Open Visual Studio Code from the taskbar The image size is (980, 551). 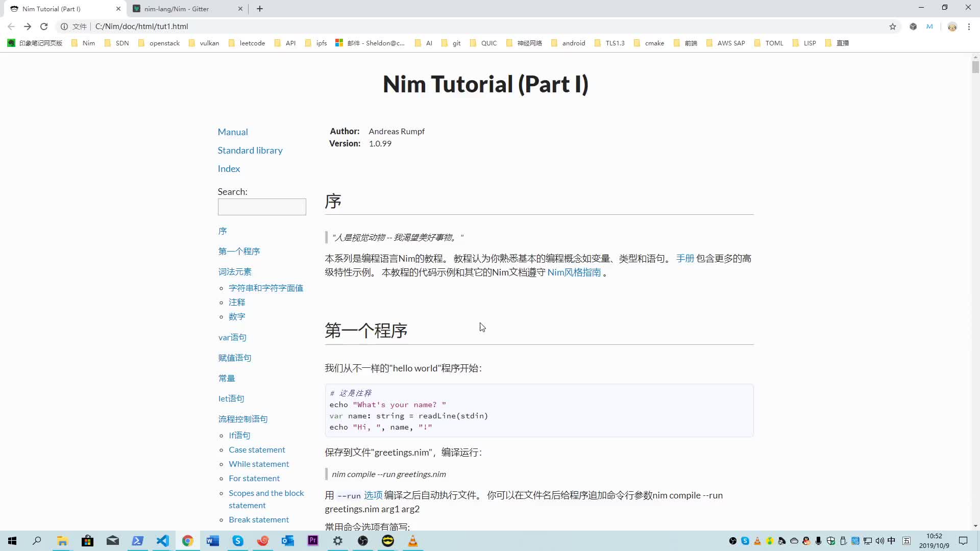click(162, 541)
